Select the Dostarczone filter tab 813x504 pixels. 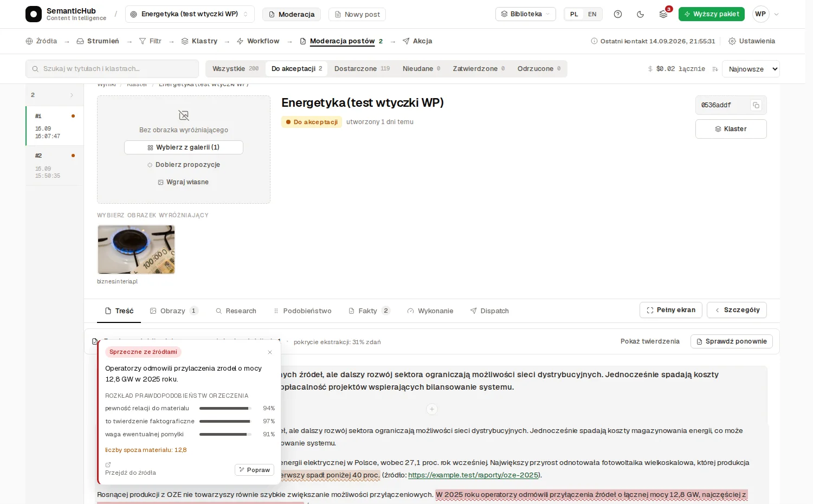pyautogui.click(x=362, y=69)
